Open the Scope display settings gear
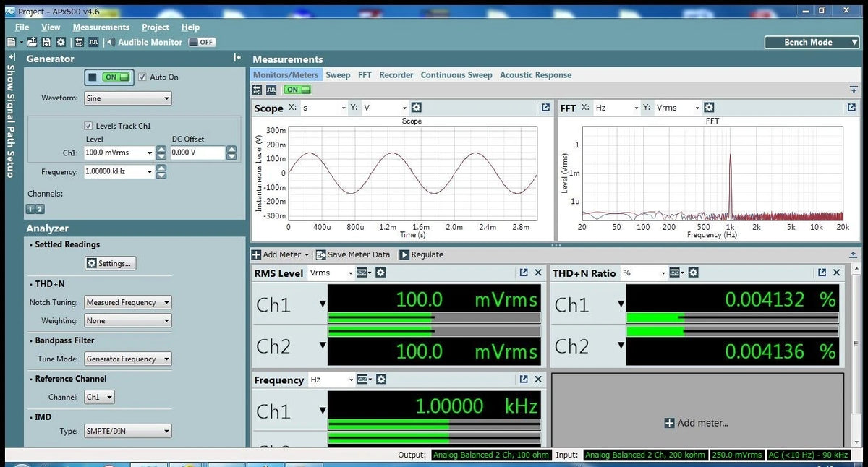Screen dimensions: 868x467 click(x=416, y=107)
